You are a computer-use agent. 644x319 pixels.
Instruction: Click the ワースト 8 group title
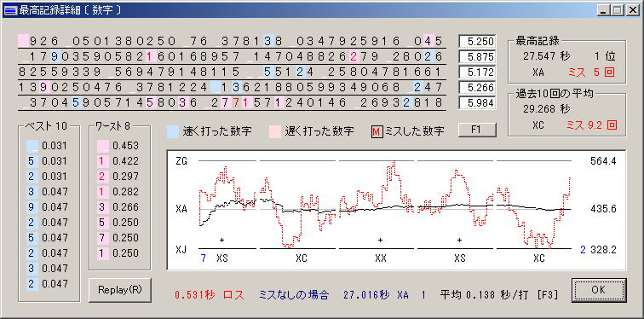coord(112,126)
